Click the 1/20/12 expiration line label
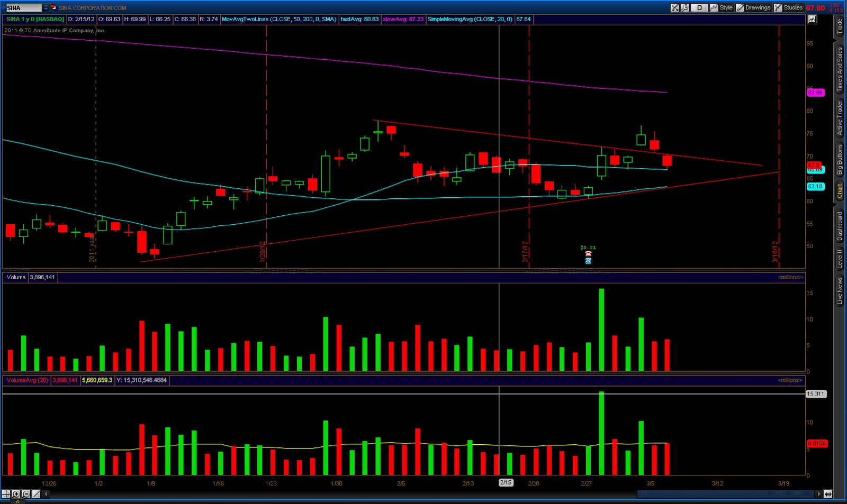 pyautogui.click(x=262, y=252)
